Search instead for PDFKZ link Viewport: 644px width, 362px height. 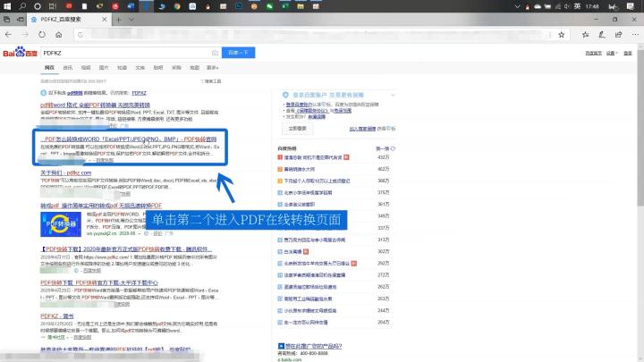139,93
